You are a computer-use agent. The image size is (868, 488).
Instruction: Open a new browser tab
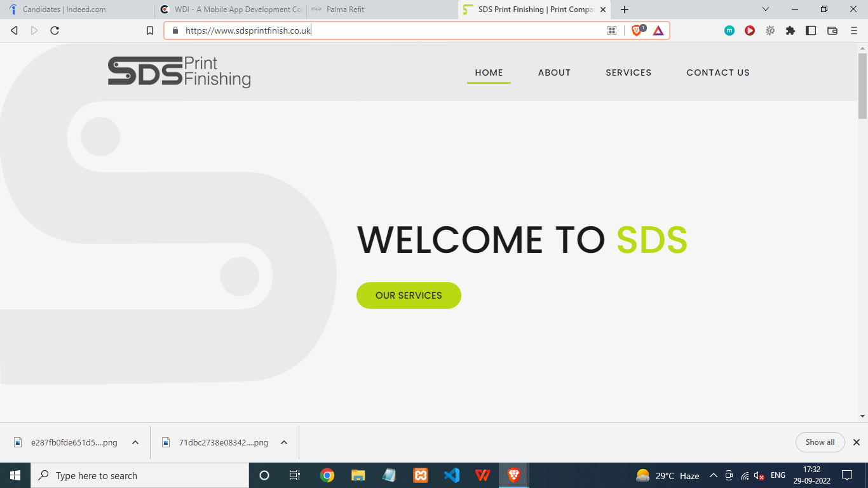pyautogui.click(x=625, y=10)
